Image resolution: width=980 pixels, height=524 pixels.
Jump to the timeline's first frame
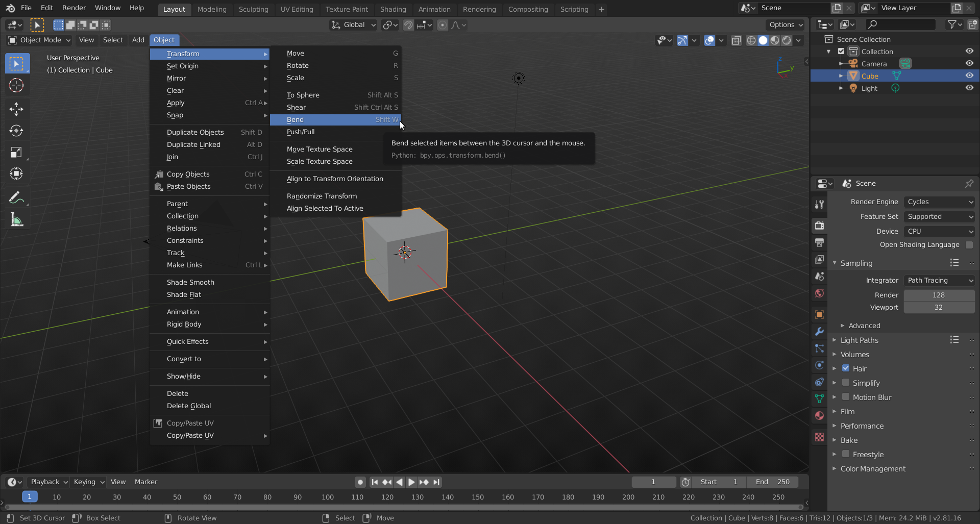click(x=375, y=482)
